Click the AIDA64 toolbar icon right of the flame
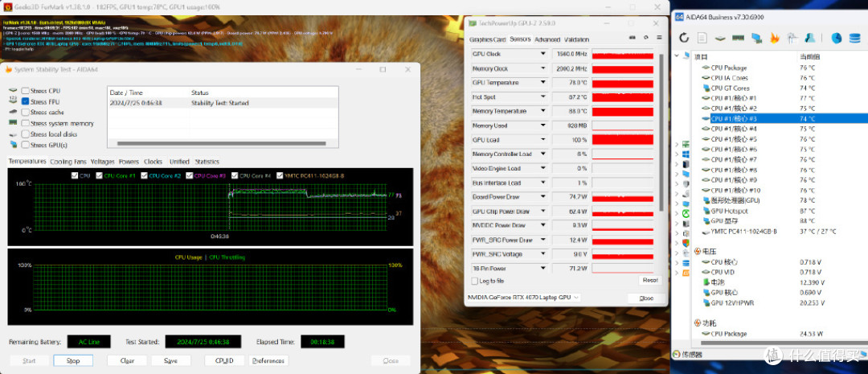Image resolution: width=868 pixels, height=374 pixels. 792,38
